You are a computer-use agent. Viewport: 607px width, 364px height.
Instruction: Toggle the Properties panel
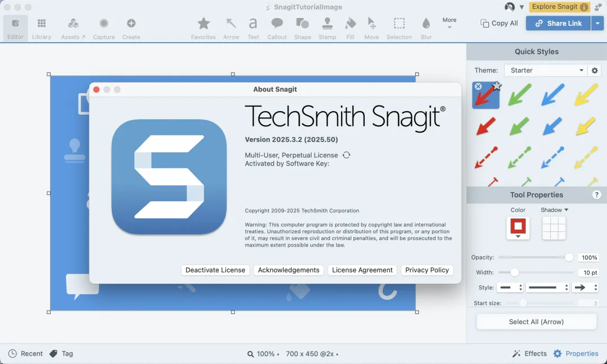coord(576,353)
